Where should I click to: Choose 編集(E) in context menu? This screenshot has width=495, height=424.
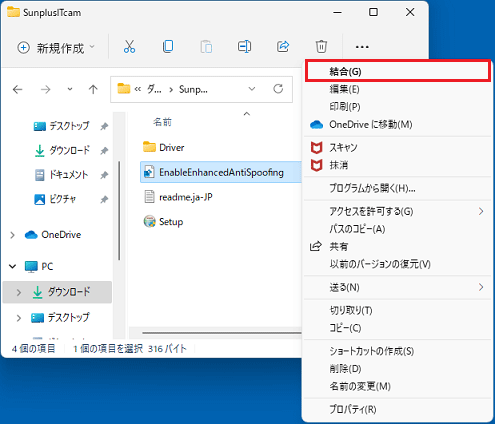click(398, 89)
